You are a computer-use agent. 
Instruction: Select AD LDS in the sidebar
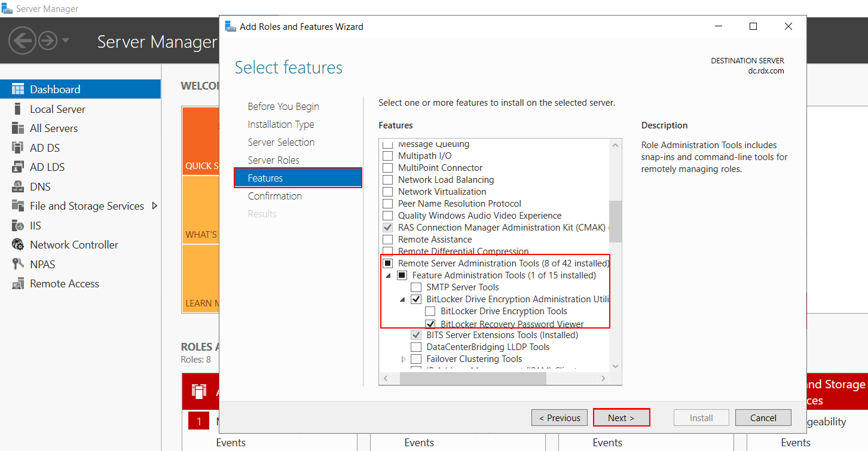click(x=48, y=167)
